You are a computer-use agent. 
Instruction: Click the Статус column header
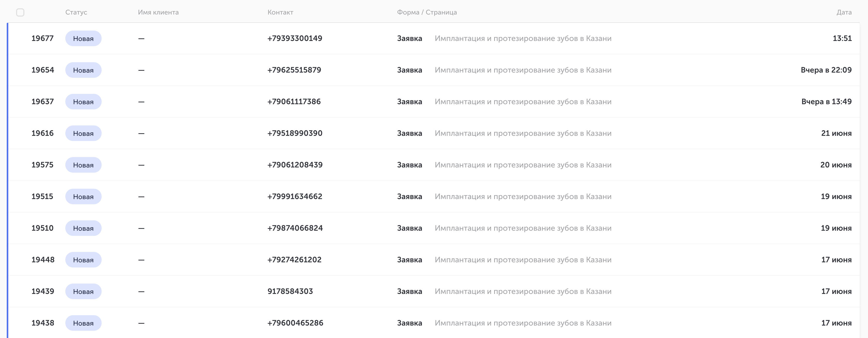76,12
